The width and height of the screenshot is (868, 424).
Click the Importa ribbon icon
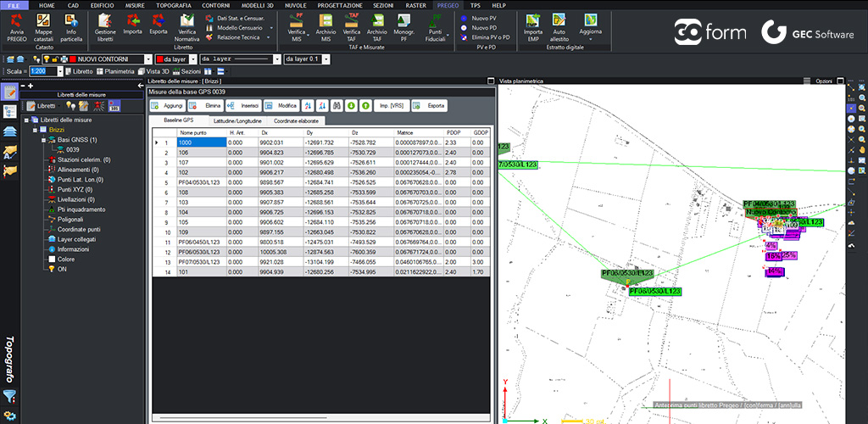click(x=133, y=25)
